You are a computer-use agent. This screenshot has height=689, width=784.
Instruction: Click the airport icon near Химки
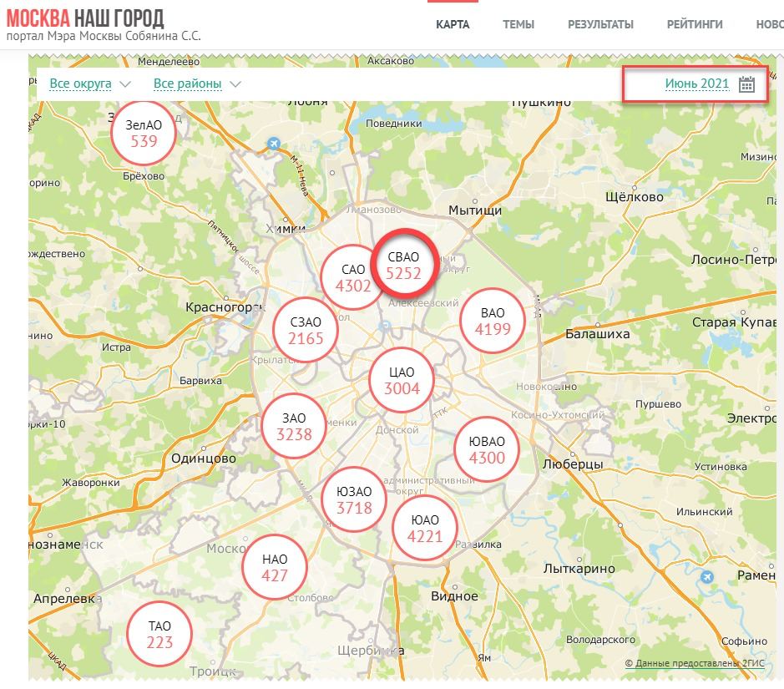click(x=273, y=144)
